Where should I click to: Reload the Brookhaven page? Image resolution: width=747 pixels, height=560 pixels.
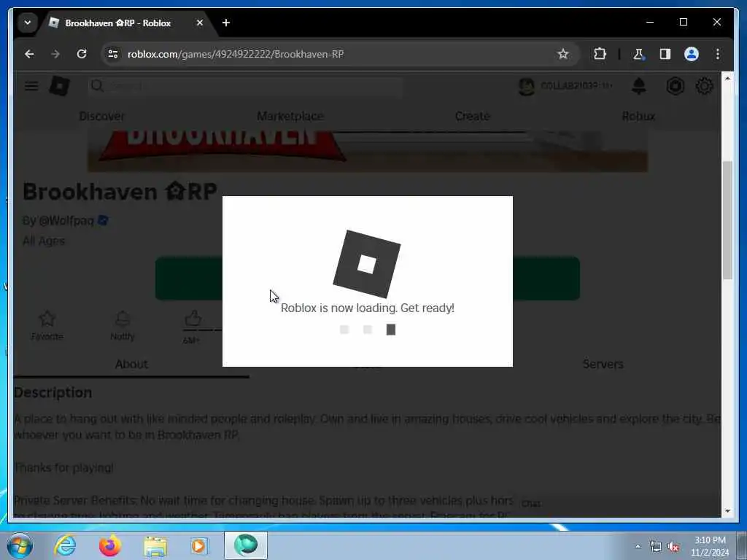pyautogui.click(x=82, y=54)
